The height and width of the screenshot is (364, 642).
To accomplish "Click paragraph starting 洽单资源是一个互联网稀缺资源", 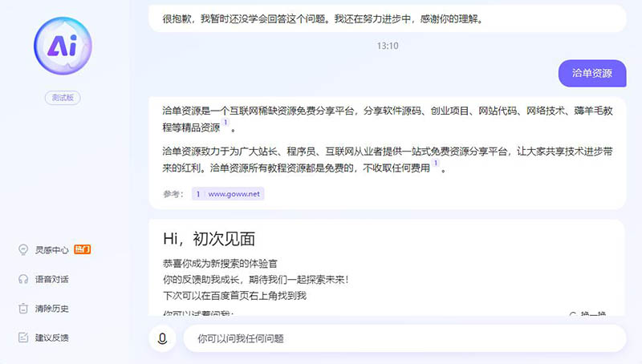I will 388,119.
